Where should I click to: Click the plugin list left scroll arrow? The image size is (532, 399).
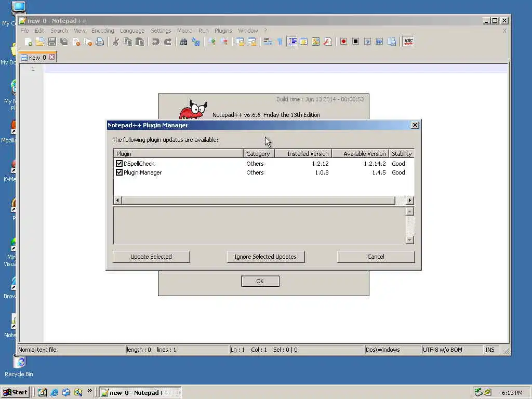coord(118,200)
